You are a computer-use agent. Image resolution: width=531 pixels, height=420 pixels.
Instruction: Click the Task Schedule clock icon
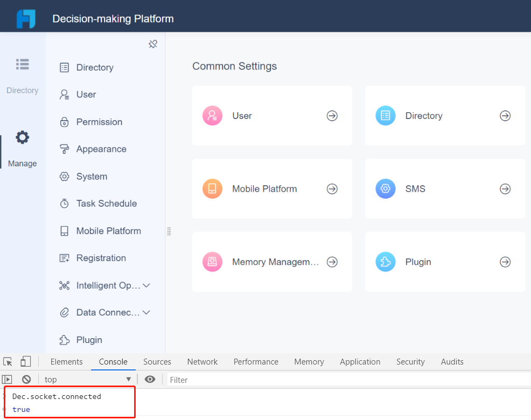(x=64, y=204)
